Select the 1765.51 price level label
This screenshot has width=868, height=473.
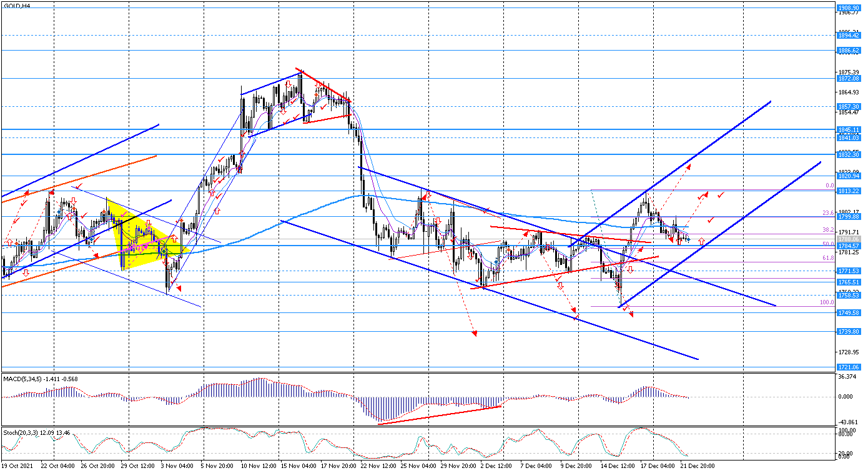(x=849, y=282)
